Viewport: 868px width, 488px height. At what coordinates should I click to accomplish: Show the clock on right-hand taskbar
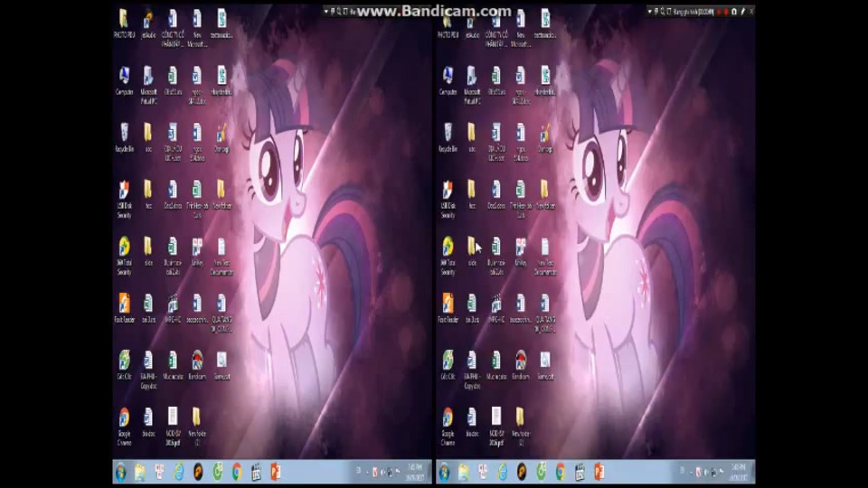pos(739,473)
